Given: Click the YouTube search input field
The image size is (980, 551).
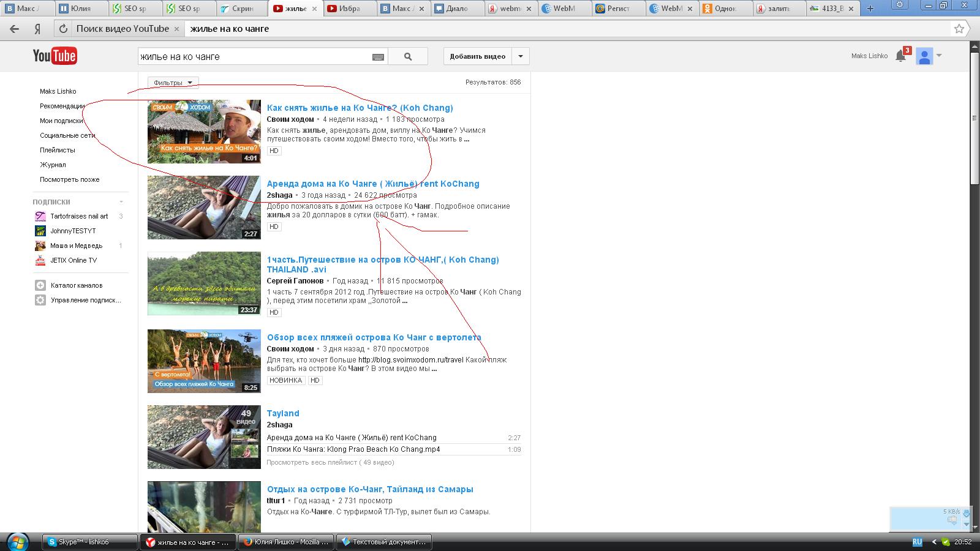Looking at the screenshot, I should [255, 56].
